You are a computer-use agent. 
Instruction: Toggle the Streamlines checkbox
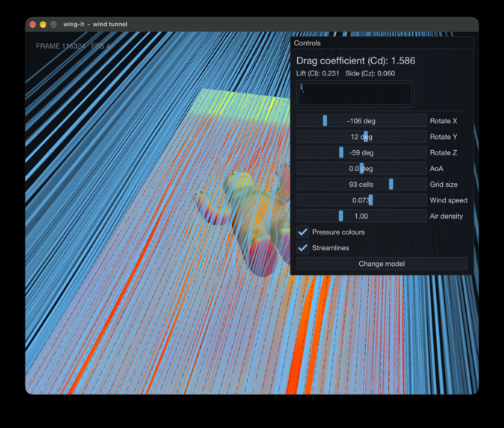302,248
